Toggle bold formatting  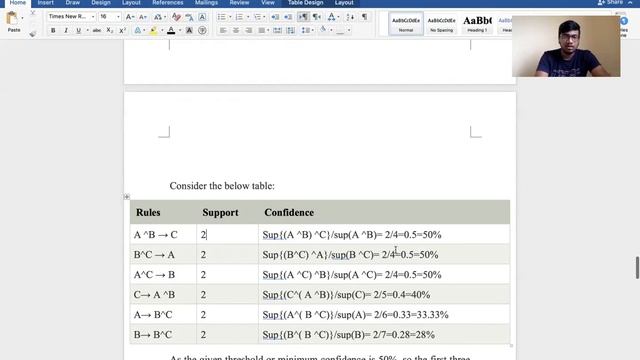coord(53,30)
